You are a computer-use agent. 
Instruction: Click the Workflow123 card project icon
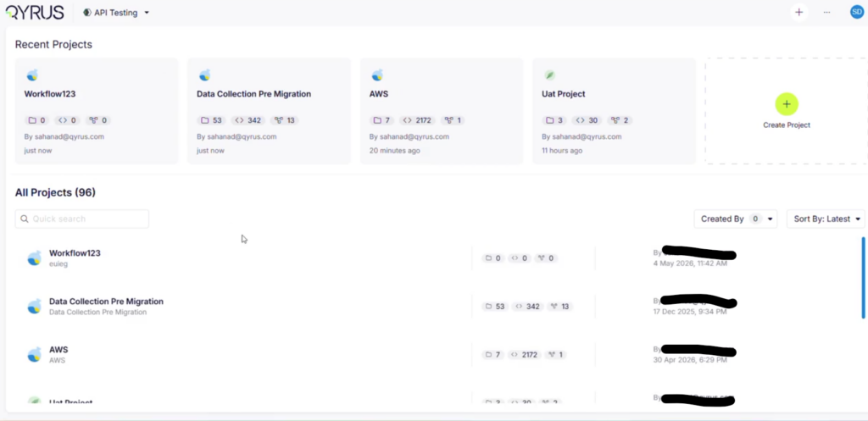(x=32, y=75)
